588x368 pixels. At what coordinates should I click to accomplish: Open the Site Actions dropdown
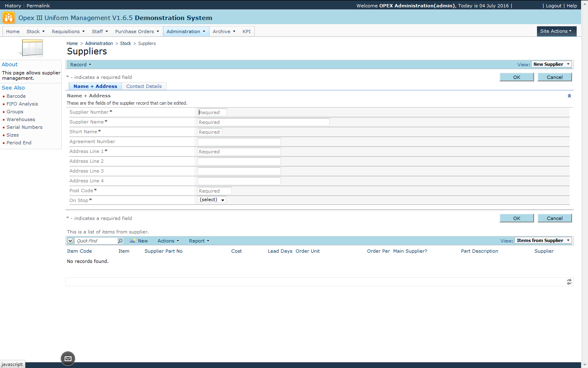(556, 31)
